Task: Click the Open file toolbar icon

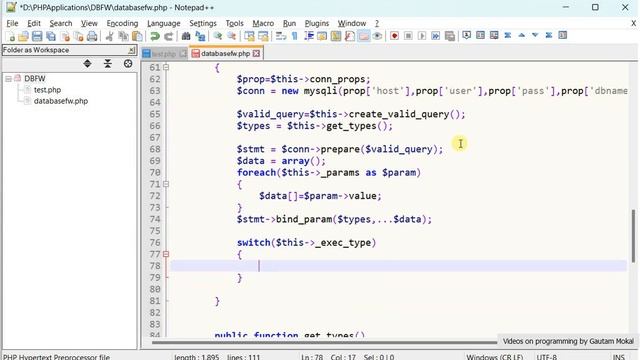Action: [x=23, y=36]
